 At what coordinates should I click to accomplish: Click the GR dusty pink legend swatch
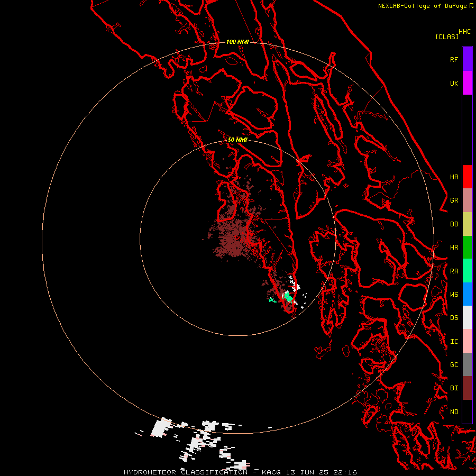[x=467, y=200]
